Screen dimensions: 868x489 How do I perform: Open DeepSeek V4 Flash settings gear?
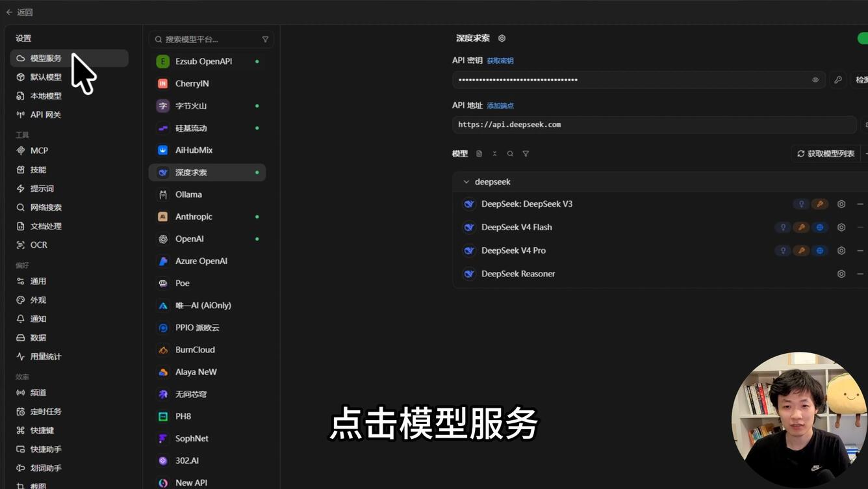(x=841, y=228)
